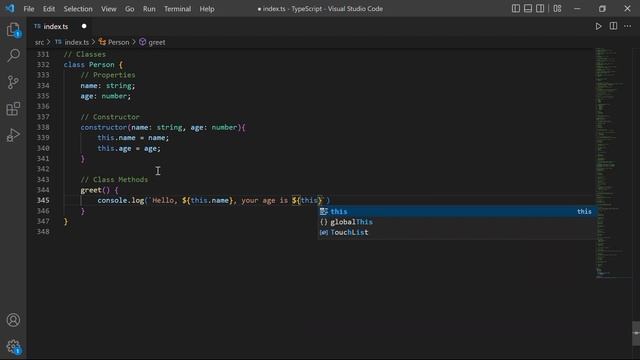Open the Go menu
The height and width of the screenshot is (360, 640).
[x=129, y=9]
